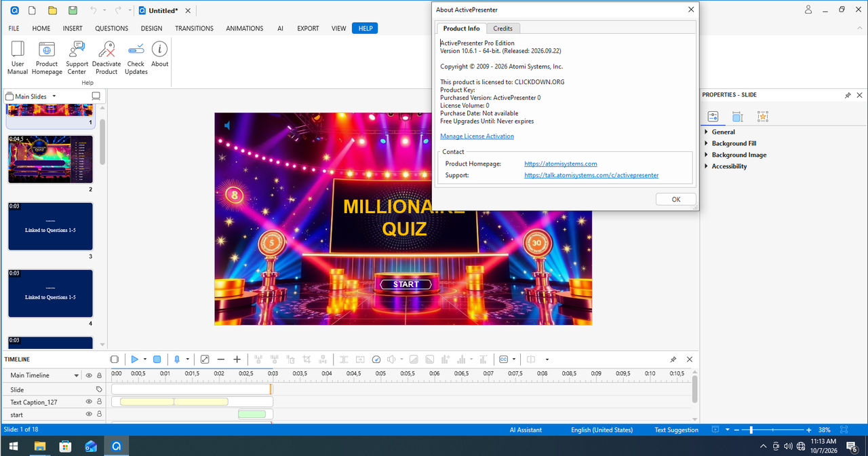Click the timeline play button
The height and width of the screenshot is (456, 868).
point(134,359)
